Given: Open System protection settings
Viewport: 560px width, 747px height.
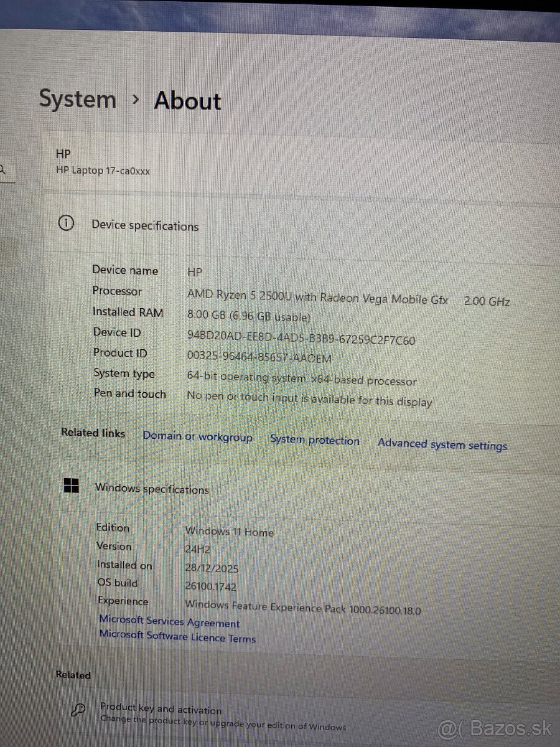Looking at the screenshot, I should (x=315, y=441).
